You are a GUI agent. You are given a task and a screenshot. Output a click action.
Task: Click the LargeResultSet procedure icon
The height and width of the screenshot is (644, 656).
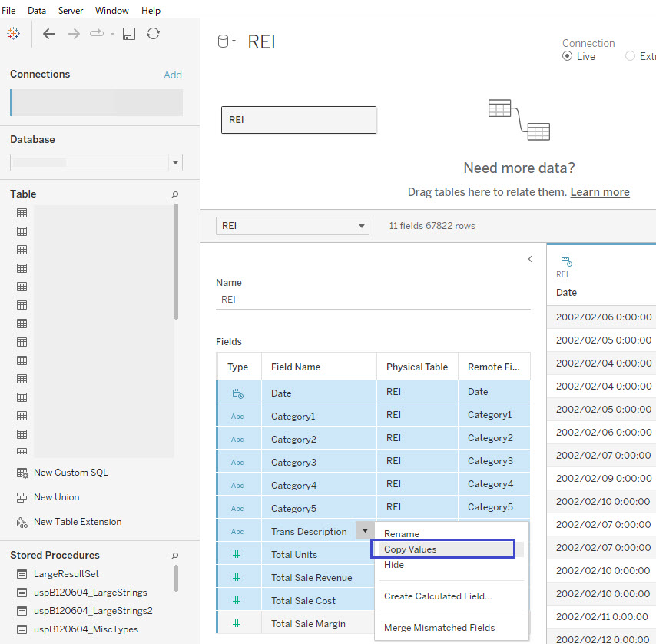22,574
